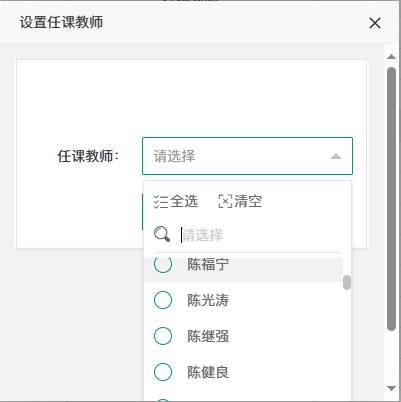Click the 清空 clear button
Screen dimensions: 401x402
tap(240, 201)
